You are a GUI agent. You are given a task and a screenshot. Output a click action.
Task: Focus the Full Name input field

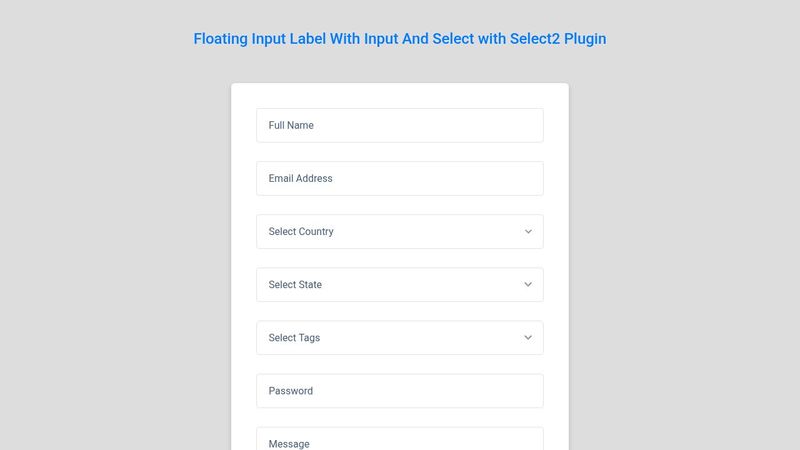pos(400,126)
